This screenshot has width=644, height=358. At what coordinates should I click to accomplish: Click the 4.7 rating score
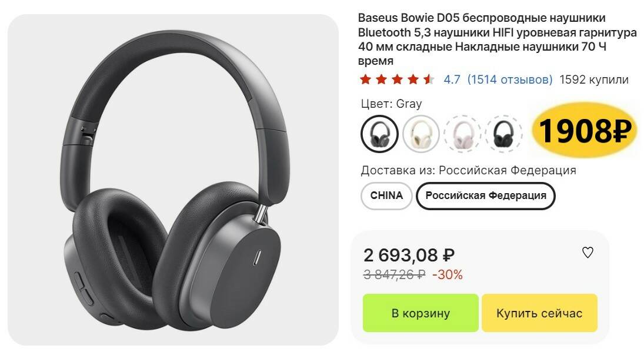pyautogui.click(x=452, y=79)
